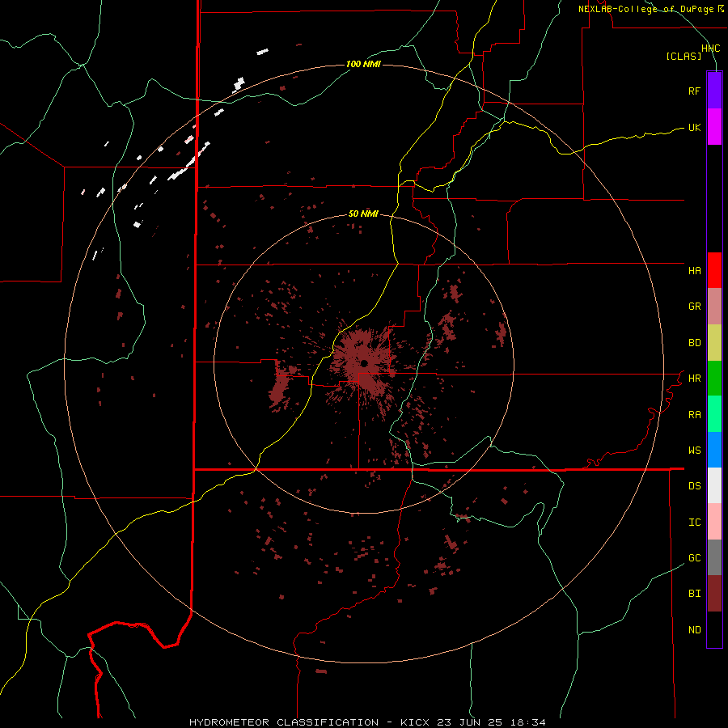Click the 'UK' legend label
The height and width of the screenshot is (728, 728).
pos(694,127)
